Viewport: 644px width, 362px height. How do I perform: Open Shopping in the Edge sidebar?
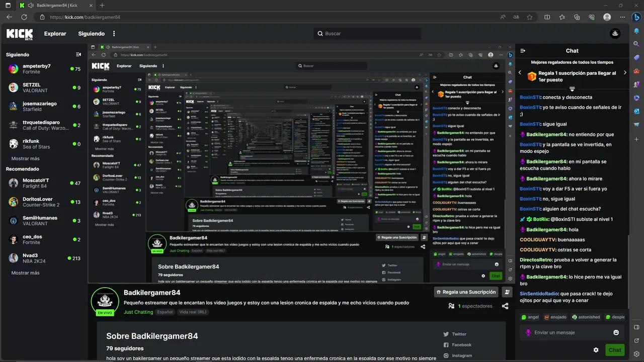point(636,58)
